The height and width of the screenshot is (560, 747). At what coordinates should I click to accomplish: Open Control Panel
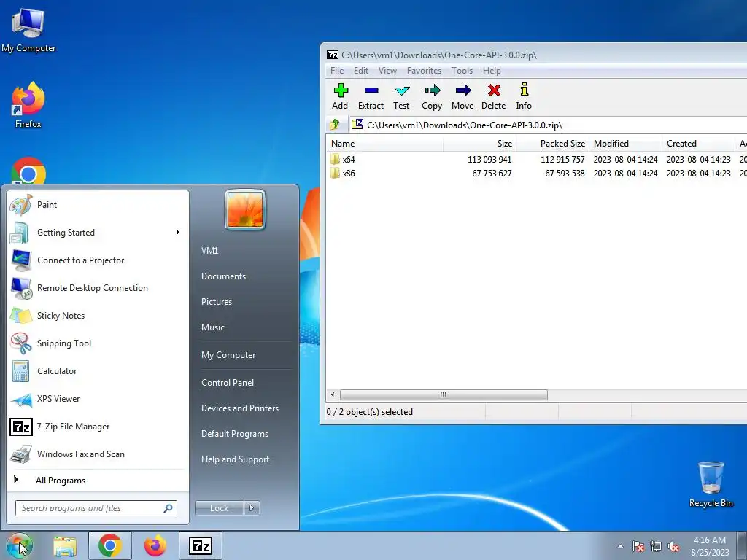pos(228,383)
